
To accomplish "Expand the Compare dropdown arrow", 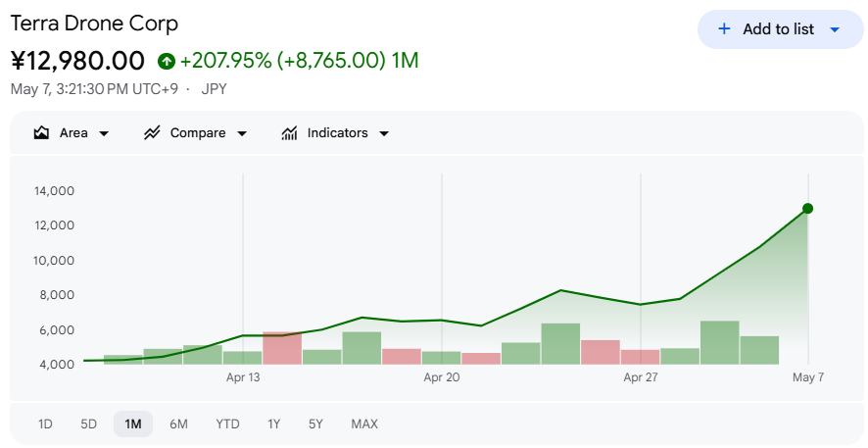I will [x=241, y=133].
